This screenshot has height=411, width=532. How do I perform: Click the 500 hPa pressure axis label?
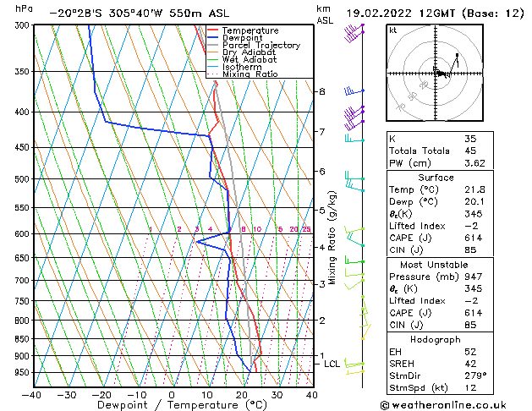pyautogui.click(x=22, y=178)
